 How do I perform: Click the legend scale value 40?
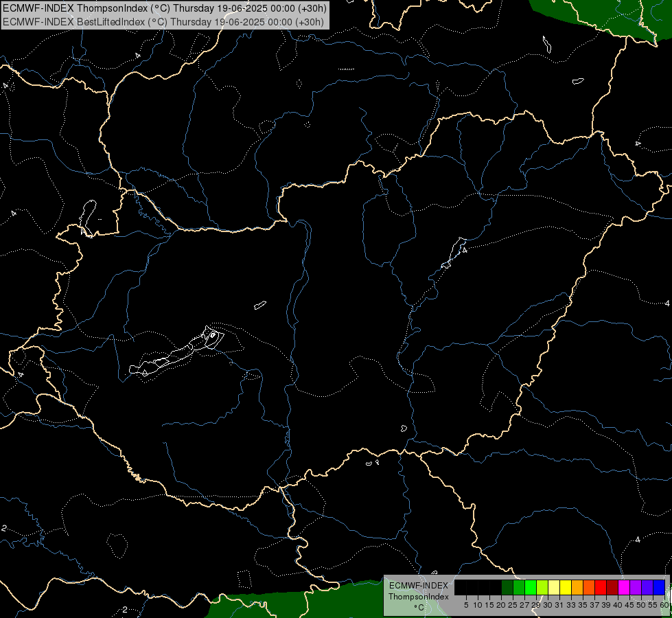pos(618,605)
